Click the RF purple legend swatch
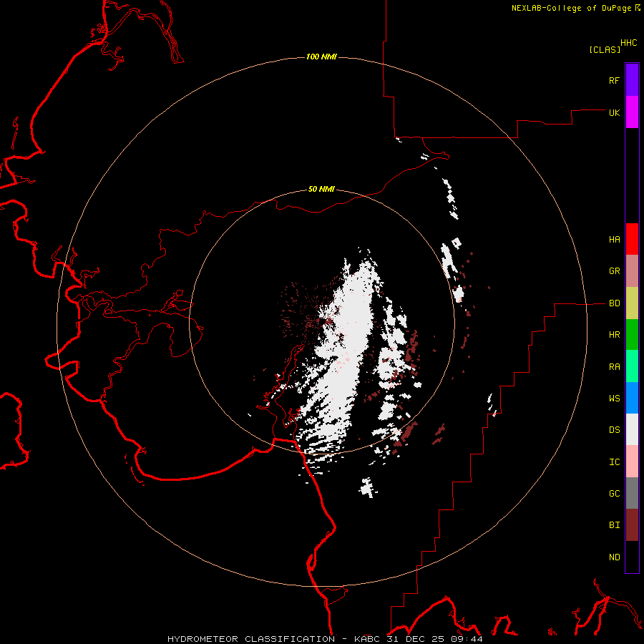This screenshot has height=644, width=644. tap(632, 80)
